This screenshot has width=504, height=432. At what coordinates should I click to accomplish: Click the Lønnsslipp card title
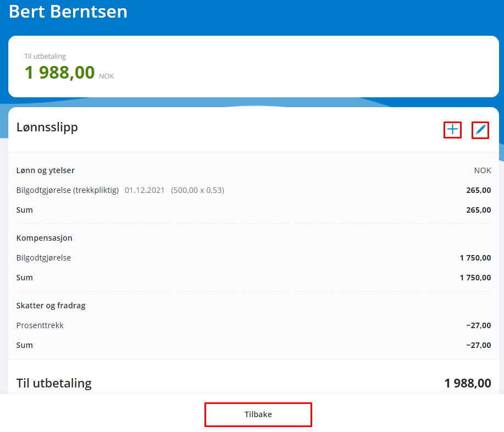47,128
